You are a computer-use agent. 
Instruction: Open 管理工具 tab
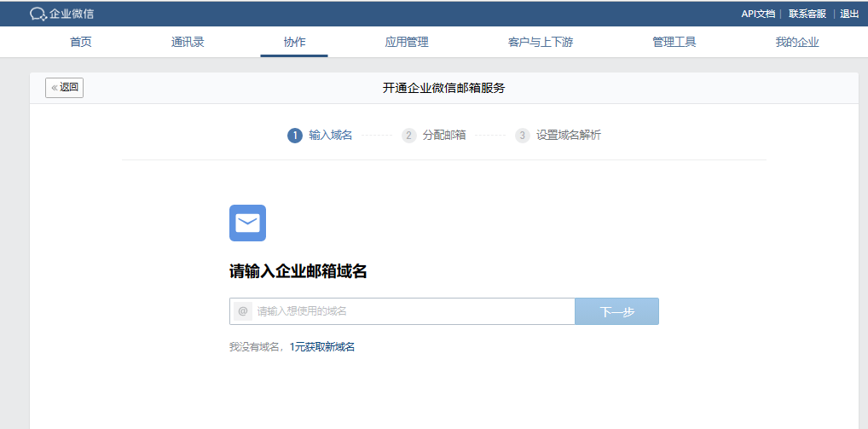point(674,42)
